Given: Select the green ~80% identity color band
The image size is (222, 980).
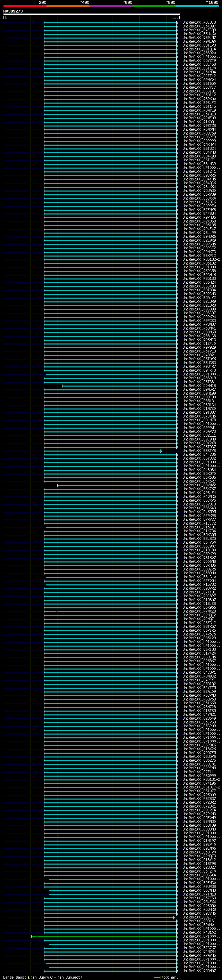Looking at the screenshot, I should [154, 6].
